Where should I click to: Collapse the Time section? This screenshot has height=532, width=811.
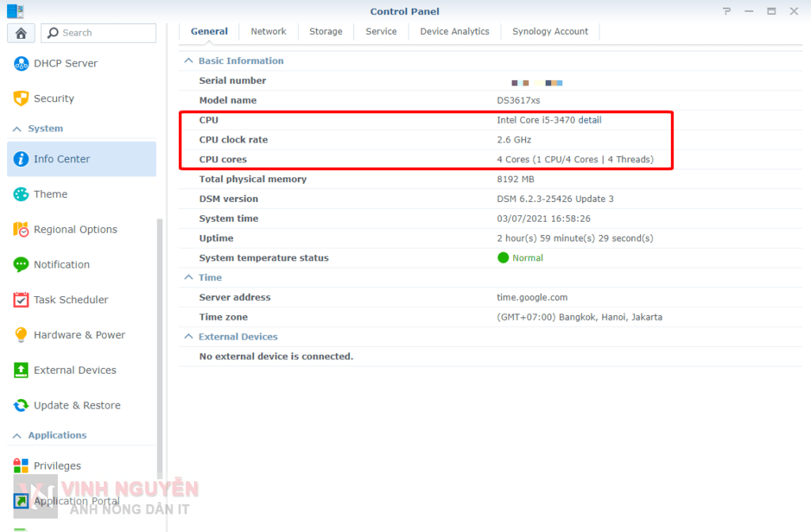(x=188, y=278)
